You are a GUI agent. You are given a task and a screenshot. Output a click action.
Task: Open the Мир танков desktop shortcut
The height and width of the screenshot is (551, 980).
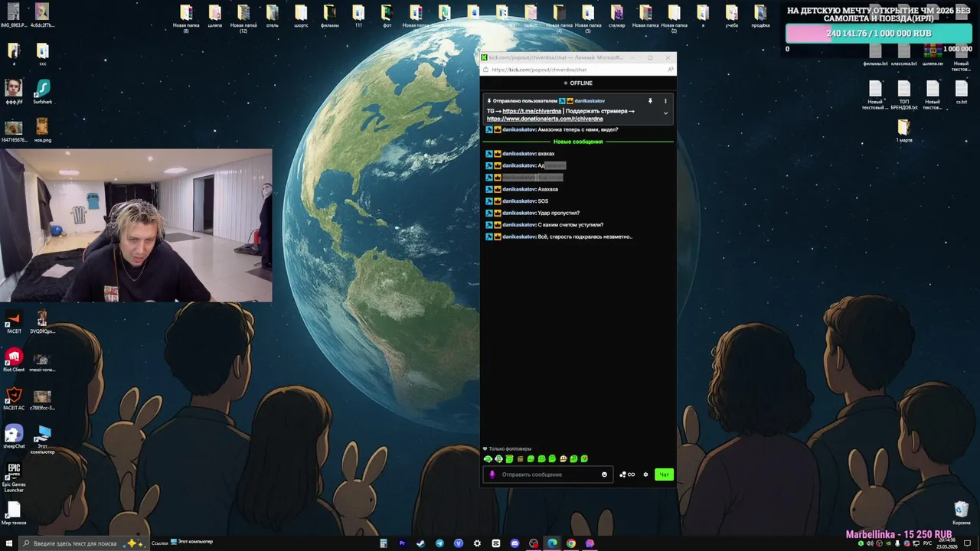pyautogui.click(x=14, y=514)
